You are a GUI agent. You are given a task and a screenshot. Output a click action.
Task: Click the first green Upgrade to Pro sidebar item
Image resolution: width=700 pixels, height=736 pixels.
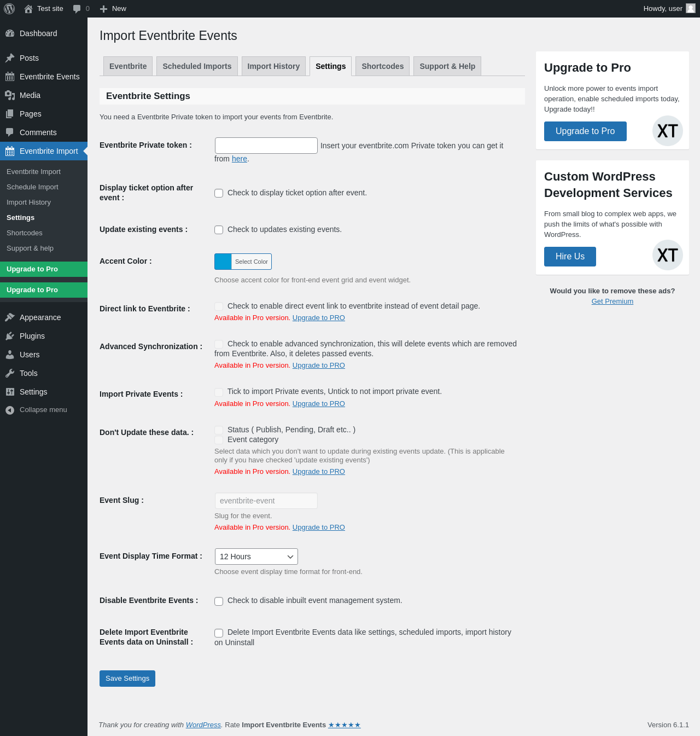click(44, 269)
